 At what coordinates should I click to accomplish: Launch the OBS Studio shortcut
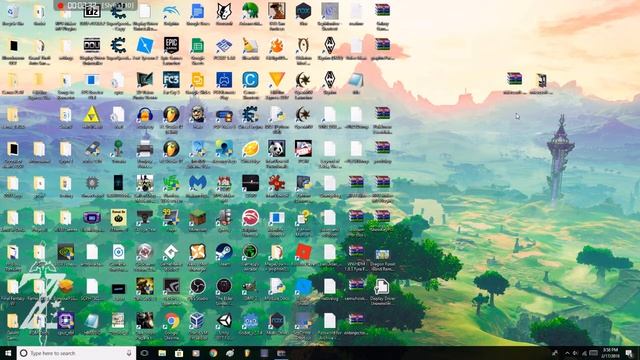coord(198,287)
